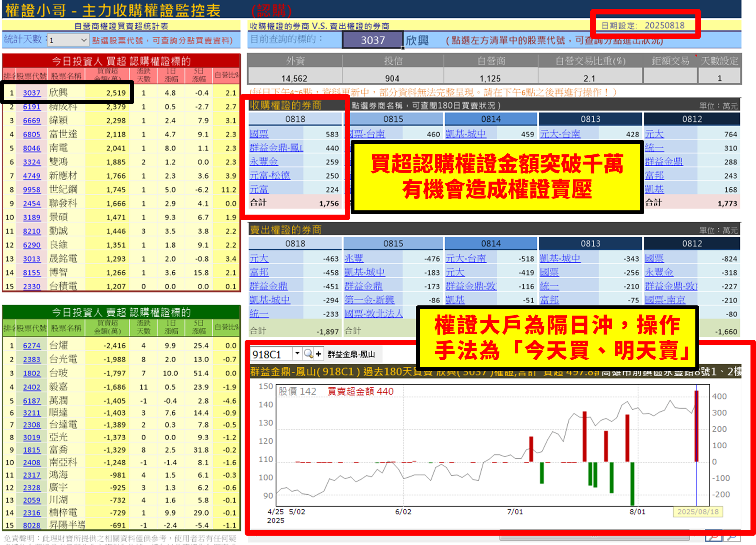The image size is (756, 545).
Task: Click the plus icon beside the magnifier
Action: pos(318,354)
